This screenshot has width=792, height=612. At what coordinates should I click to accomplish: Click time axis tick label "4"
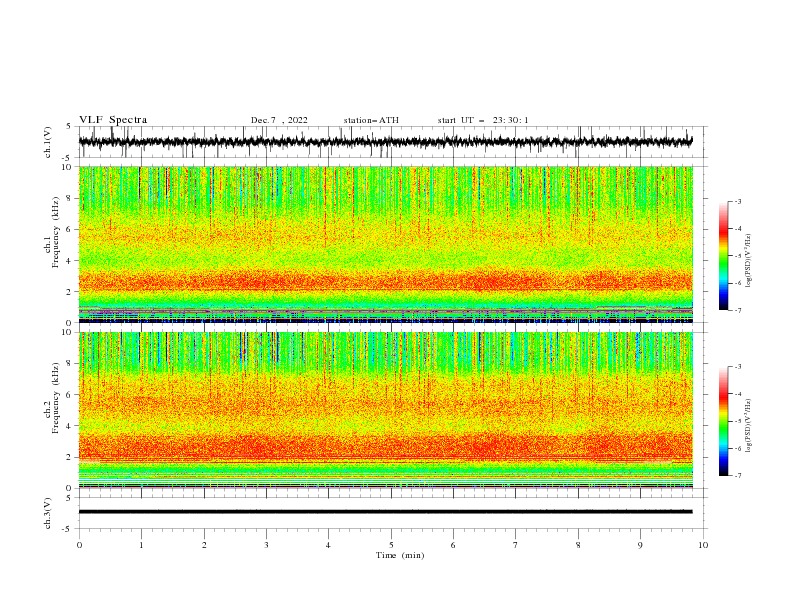pos(329,545)
